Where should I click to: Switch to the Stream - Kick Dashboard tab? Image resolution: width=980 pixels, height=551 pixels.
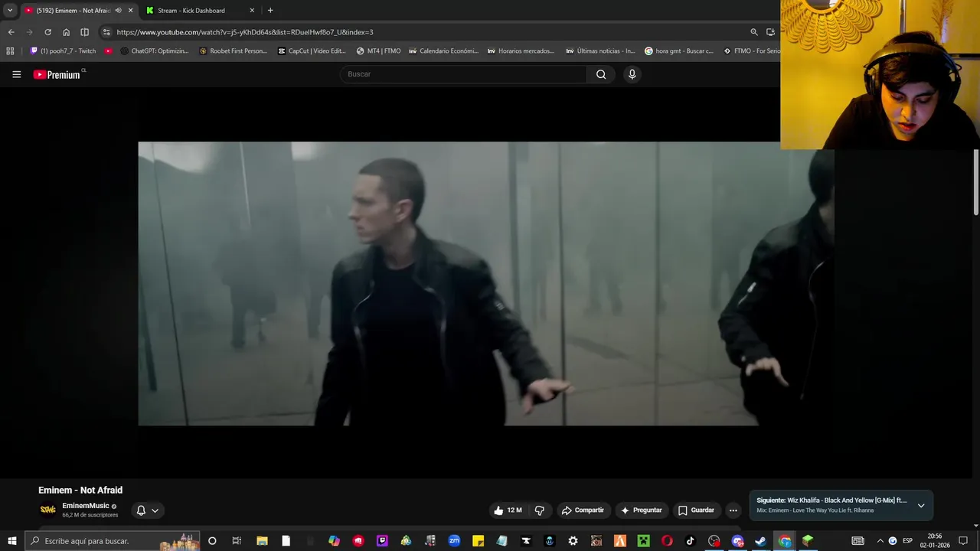click(x=191, y=11)
